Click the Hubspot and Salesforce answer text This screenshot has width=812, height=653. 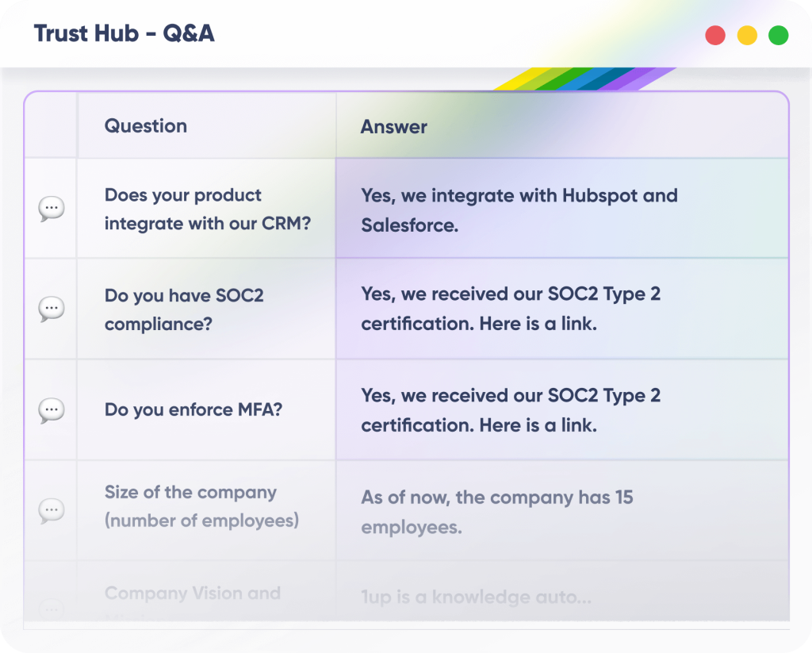(x=519, y=209)
